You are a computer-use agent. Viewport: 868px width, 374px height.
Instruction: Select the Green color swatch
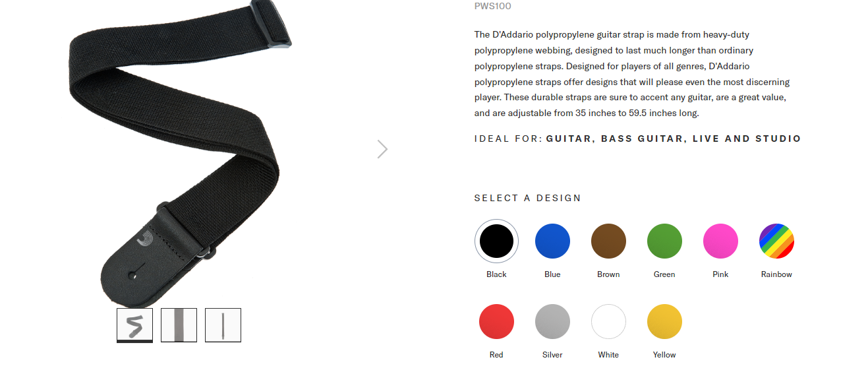coord(664,241)
